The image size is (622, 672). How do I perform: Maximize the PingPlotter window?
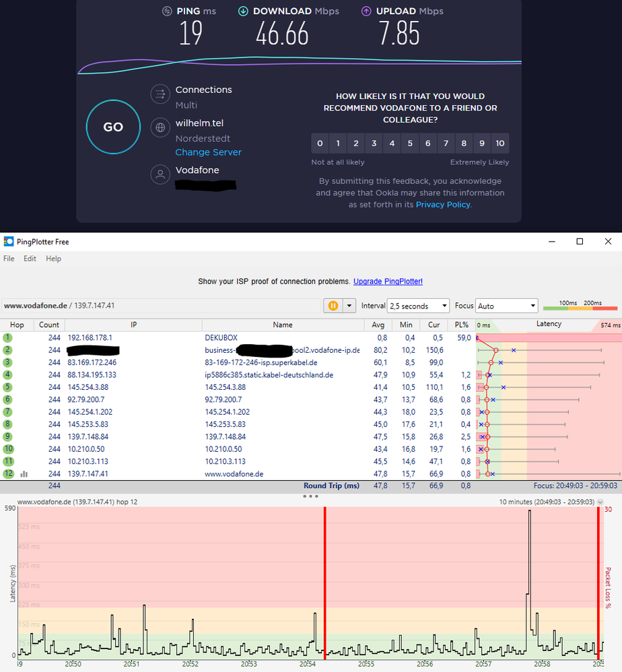580,242
